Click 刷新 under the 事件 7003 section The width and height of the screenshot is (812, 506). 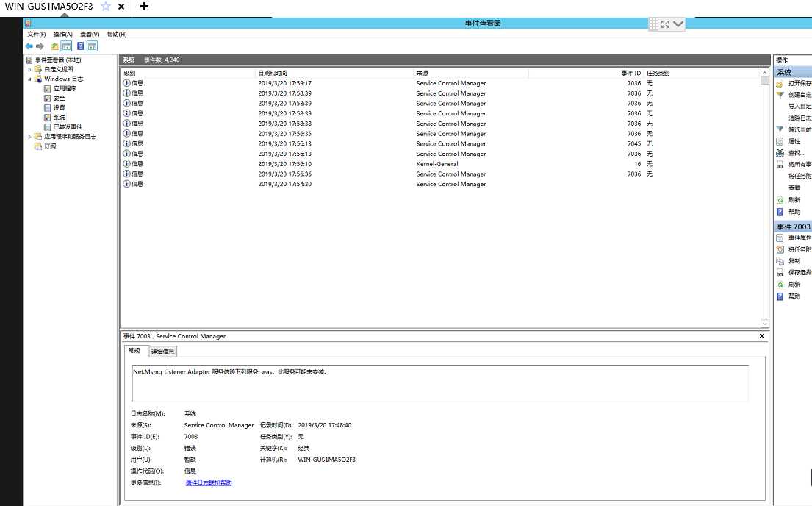(794, 284)
